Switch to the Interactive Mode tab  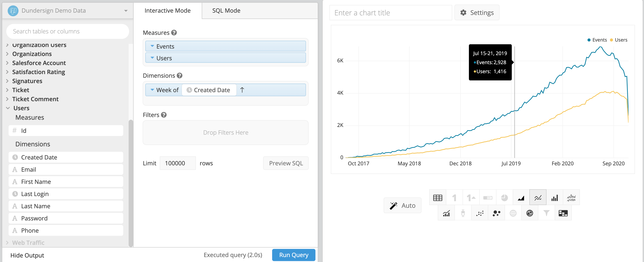pyautogui.click(x=167, y=11)
